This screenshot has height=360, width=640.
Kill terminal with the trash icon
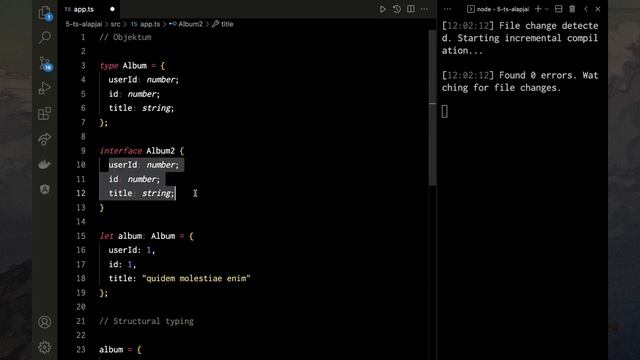(572, 9)
